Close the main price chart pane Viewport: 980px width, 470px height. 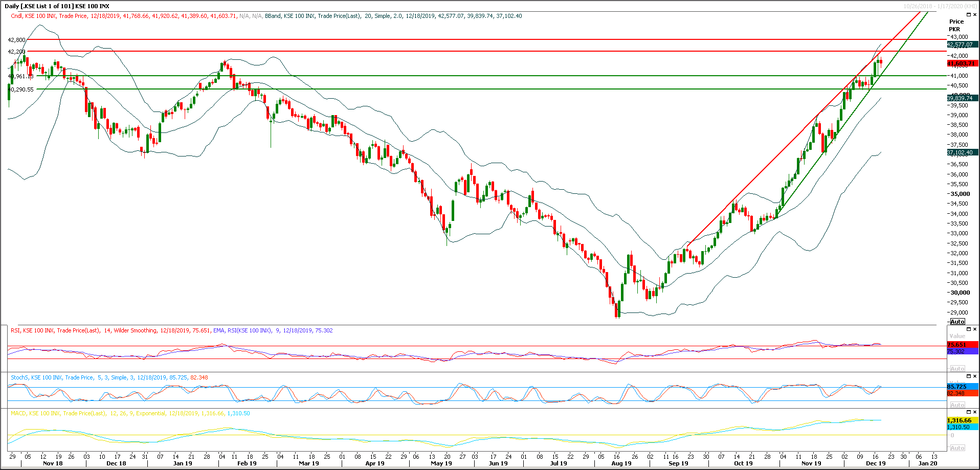coord(975,14)
